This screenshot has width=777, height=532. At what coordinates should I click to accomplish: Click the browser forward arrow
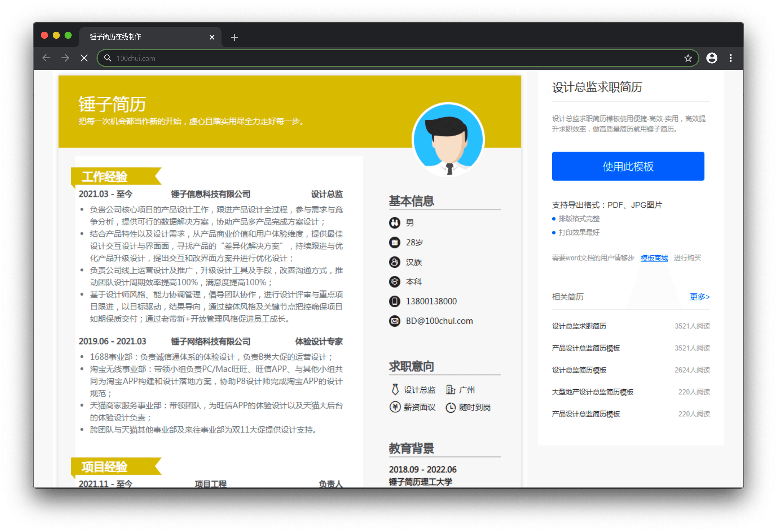[65, 58]
